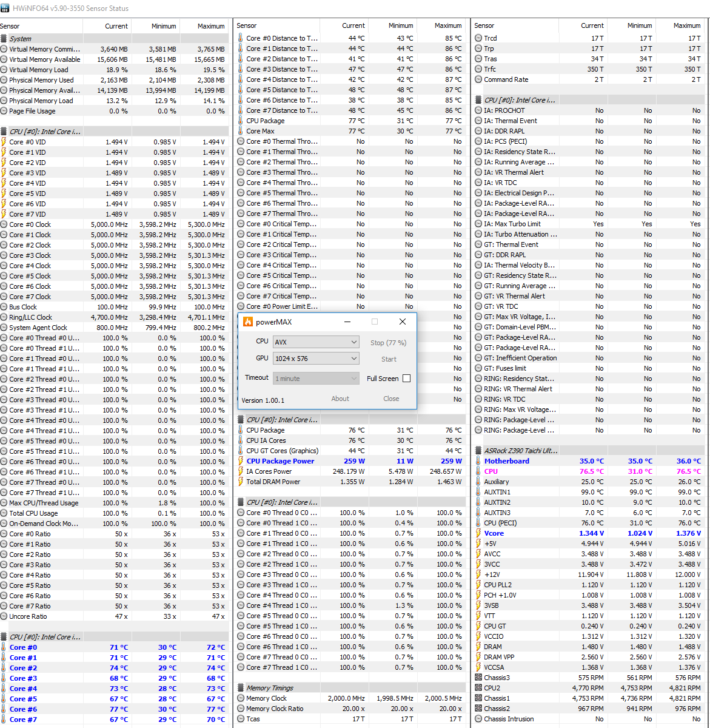Select the CPU GT Cores (Graphics) row

pyautogui.click(x=351, y=451)
